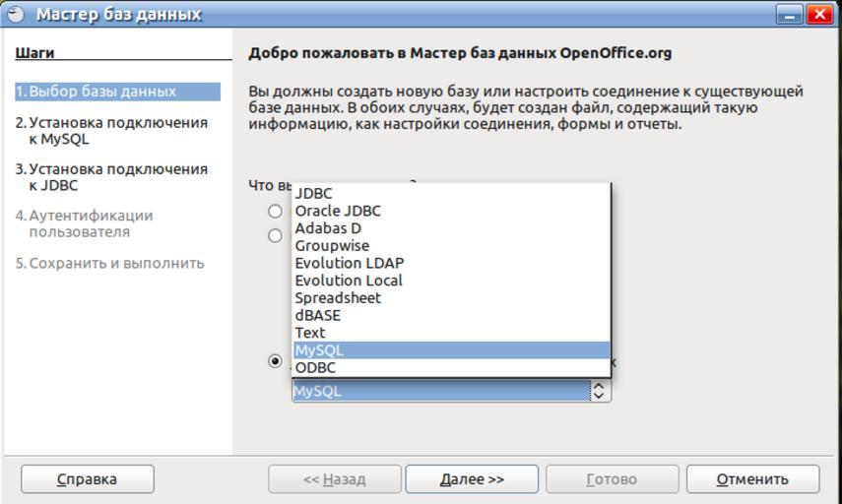Open step 3 JDBC connection setup
The width and height of the screenshot is (842, 504).
point(110,176)
